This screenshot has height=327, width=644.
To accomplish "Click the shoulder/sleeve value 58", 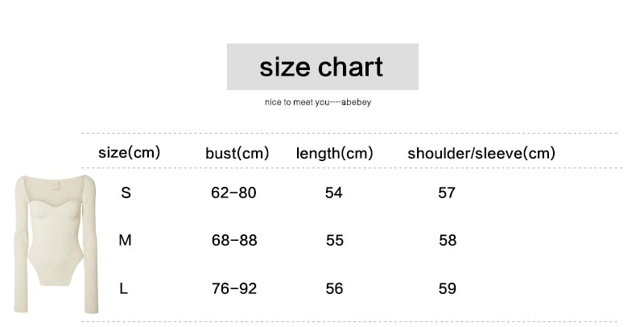I will [x=448, y=240].
